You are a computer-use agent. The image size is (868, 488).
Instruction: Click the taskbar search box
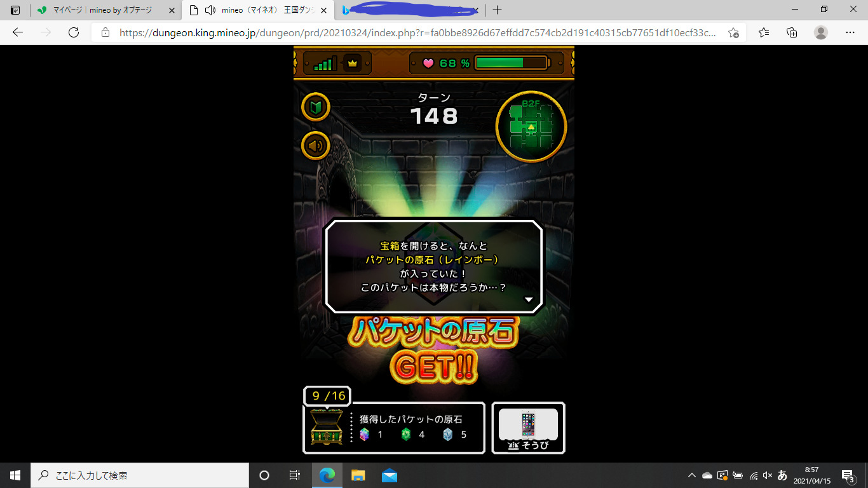coord(140,475)
